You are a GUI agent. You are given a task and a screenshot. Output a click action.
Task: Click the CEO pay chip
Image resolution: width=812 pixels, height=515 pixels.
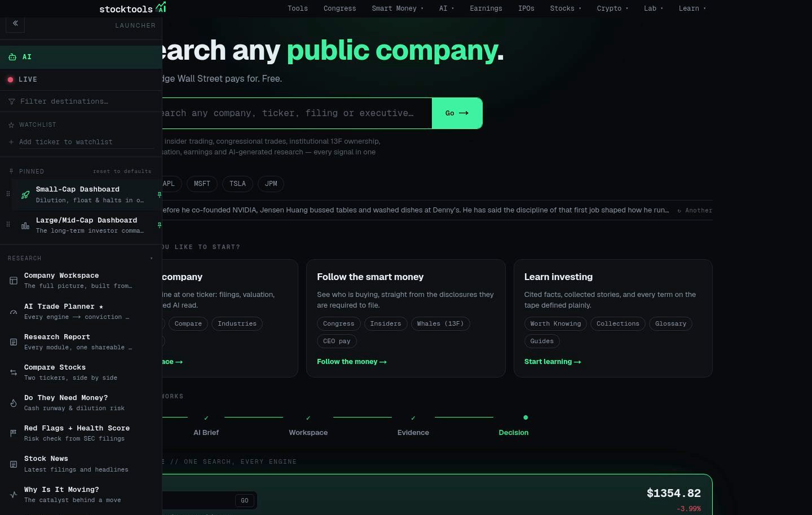coord(337,341)
